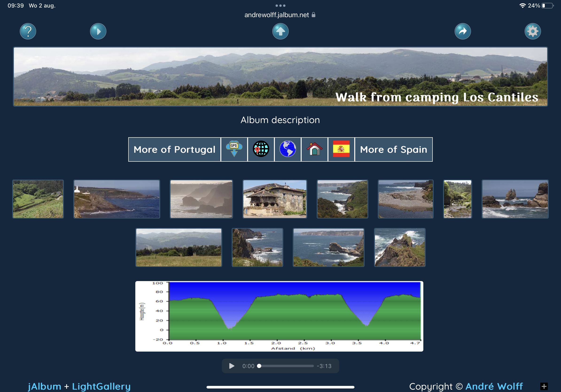Viewport: 561px width, 392px height.
Task: Open the lighthouse coast thumbnail
Action: [117, 199]
